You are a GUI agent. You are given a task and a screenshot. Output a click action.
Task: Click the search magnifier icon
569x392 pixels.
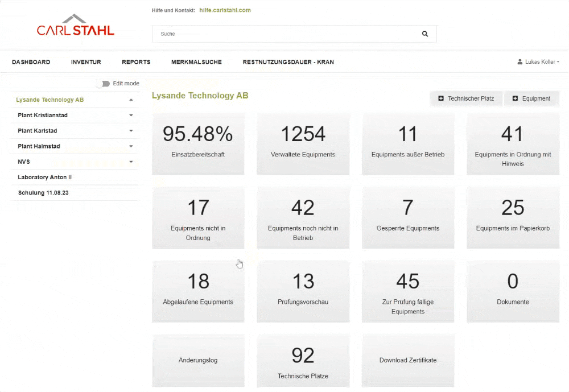(x=424, y=34)
